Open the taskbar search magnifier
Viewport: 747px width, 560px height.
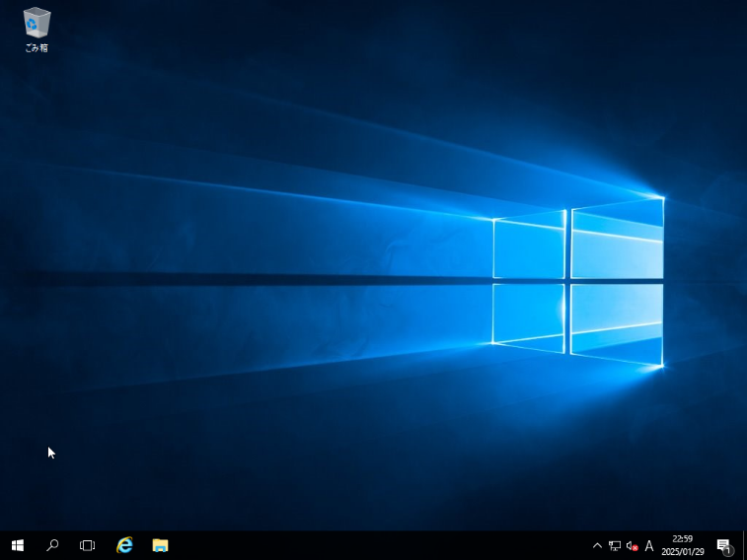(52, 545)
